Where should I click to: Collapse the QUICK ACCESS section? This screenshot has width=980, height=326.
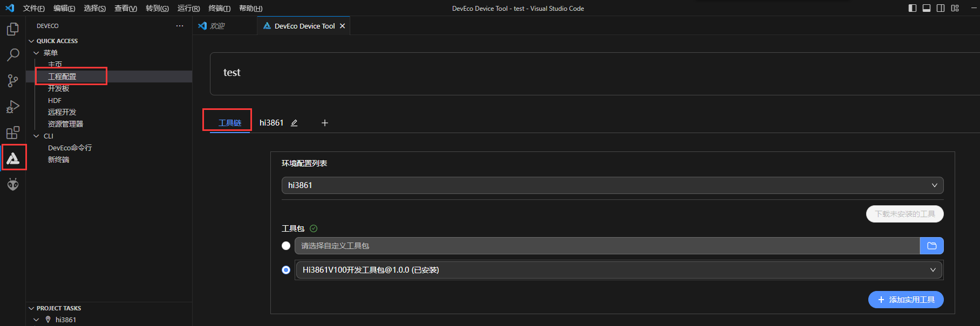pos(31,41)
